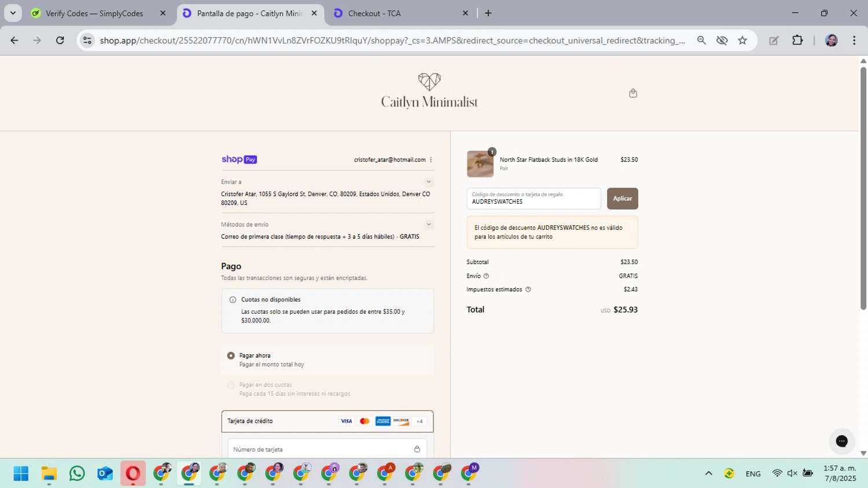
Task: Click the discount code input field
Action: coord(534,199)
